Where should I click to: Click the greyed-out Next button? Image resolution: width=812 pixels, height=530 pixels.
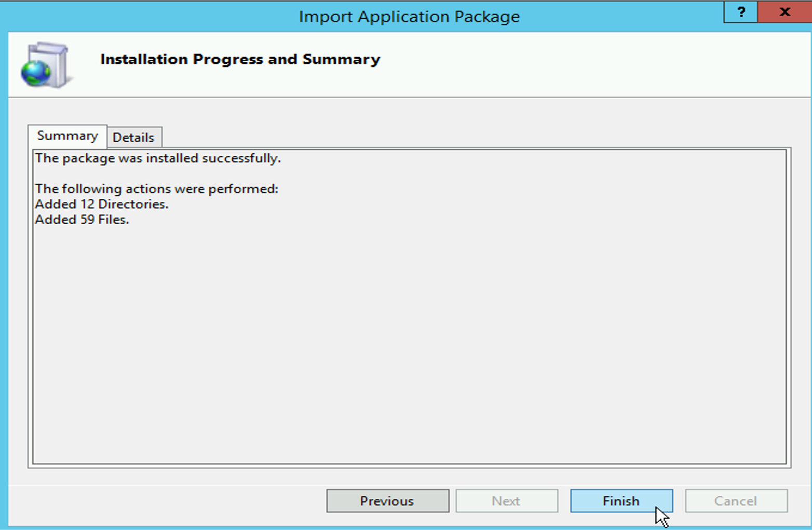[x=506, y=501]
